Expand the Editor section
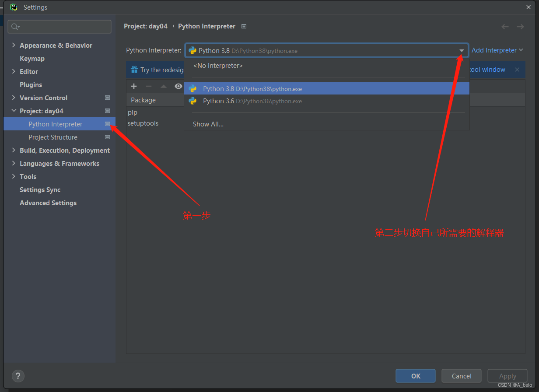 [14, 71]
